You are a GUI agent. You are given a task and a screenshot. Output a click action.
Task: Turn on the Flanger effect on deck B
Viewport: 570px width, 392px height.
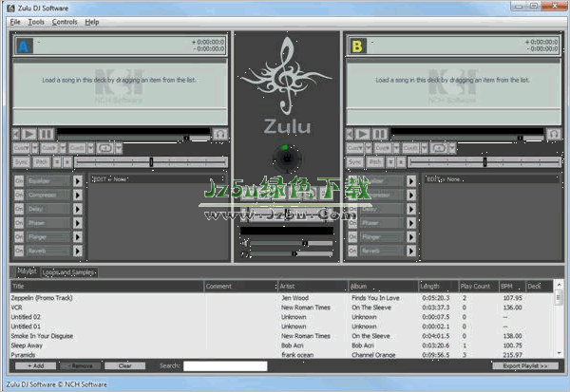pyautogui.click(x=352, y=237)
